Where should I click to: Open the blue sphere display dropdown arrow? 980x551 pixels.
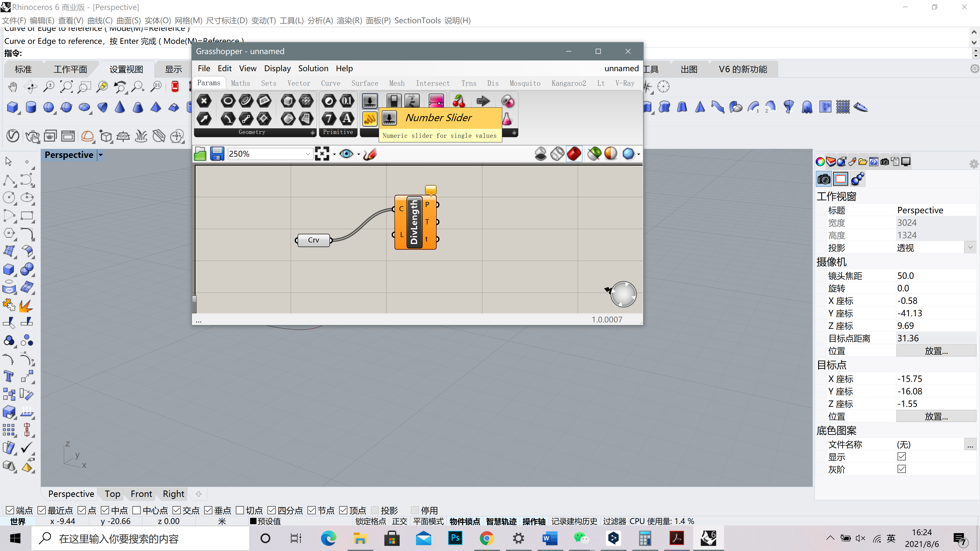[639, 154]
